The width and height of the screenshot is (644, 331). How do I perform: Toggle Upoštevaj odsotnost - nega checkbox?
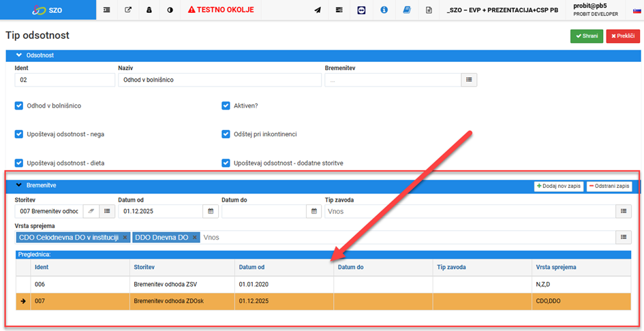pos(18,134)
